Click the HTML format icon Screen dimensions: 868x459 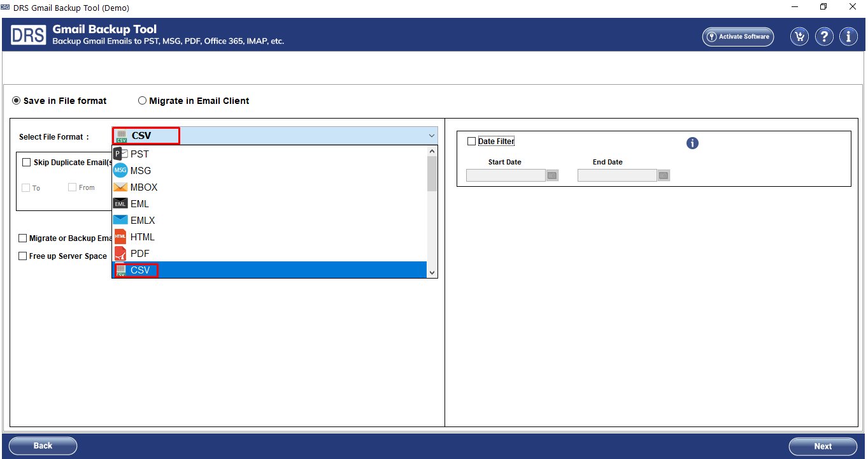[x=120, y=237]
